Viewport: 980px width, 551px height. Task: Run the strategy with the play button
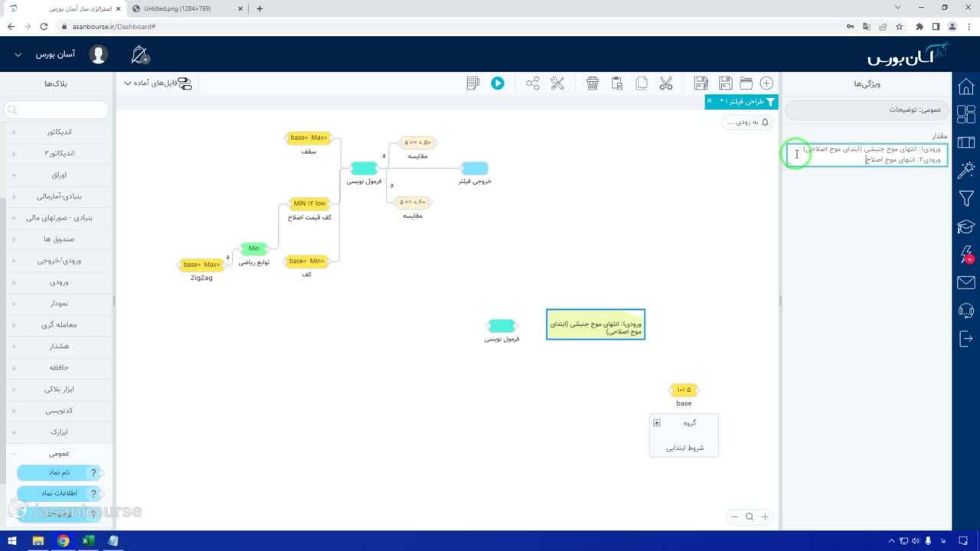tap(498, 83)
